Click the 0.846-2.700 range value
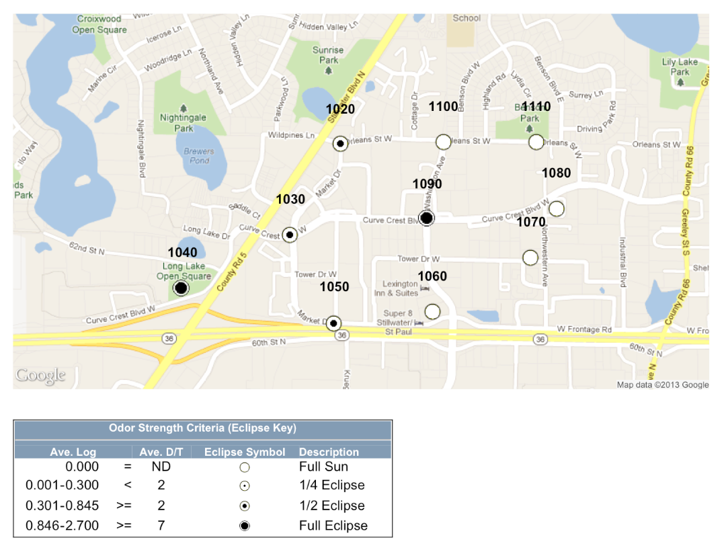The image size is (728, 560). coord(63,526)
